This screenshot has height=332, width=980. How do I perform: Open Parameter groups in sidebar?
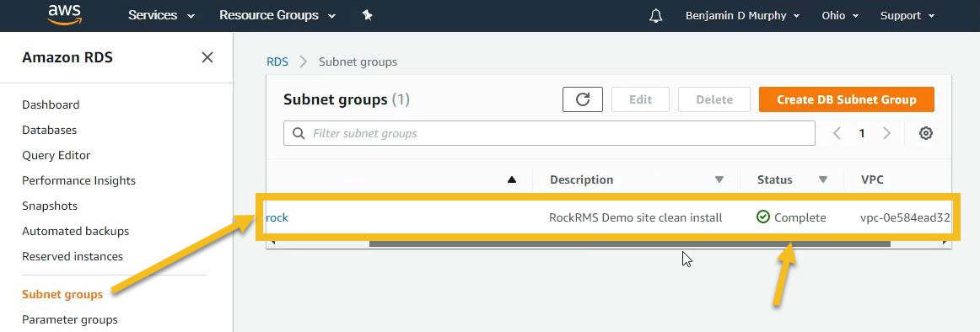tap(70, 319)
